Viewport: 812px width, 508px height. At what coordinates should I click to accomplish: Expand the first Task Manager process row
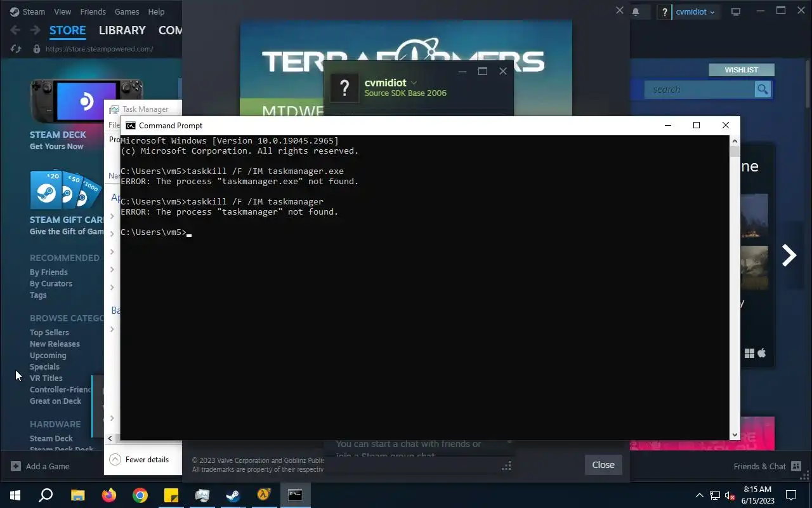click(x=112, y=216)
